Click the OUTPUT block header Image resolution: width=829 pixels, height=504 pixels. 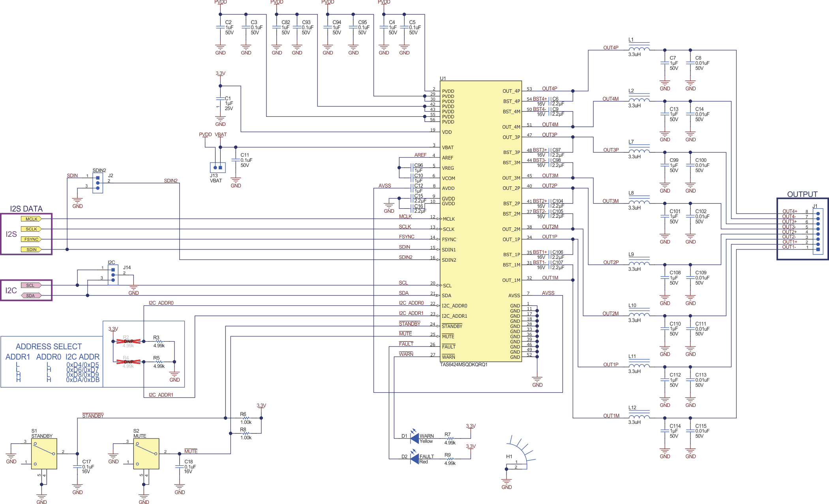pyautogui.click(x=802, y=194)
